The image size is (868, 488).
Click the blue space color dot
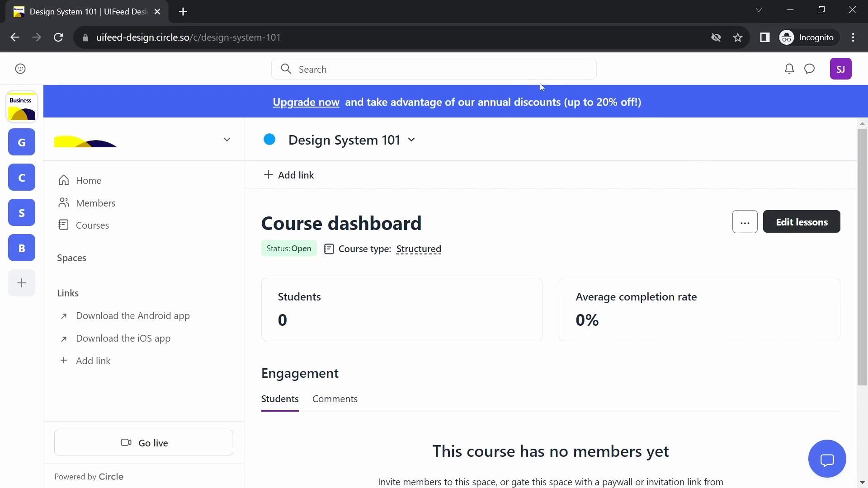point(269,140)
